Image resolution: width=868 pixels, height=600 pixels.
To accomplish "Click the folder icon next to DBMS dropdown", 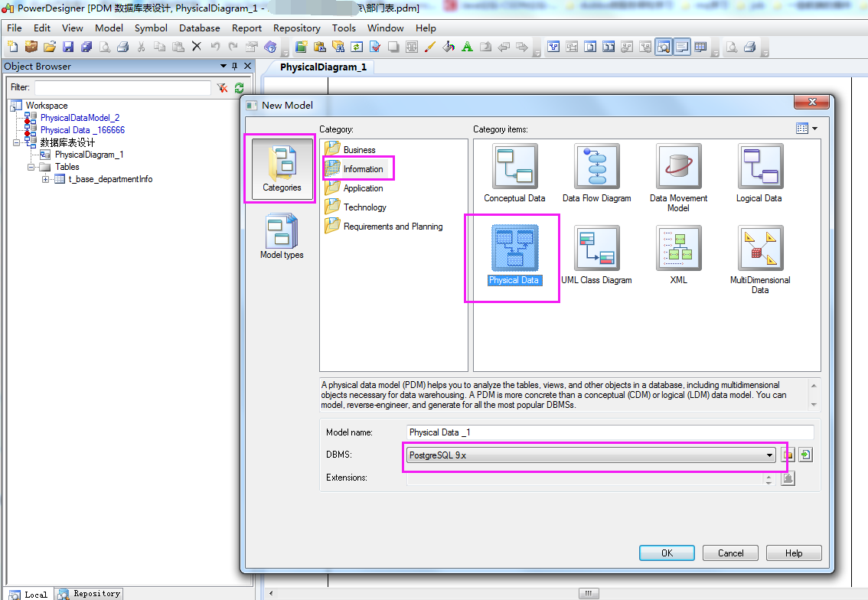I will coord(788,455).
